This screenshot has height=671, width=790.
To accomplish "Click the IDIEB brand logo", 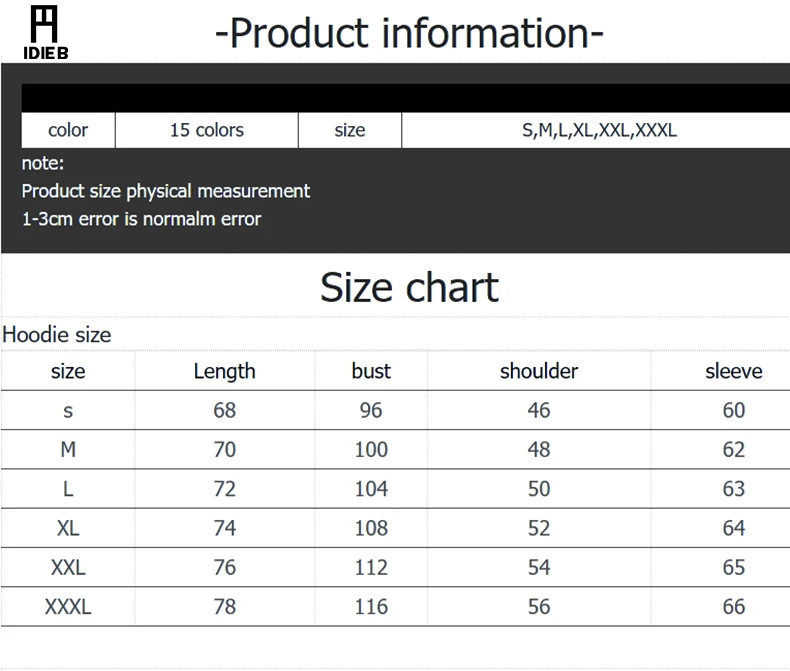I will pos(46,32).
